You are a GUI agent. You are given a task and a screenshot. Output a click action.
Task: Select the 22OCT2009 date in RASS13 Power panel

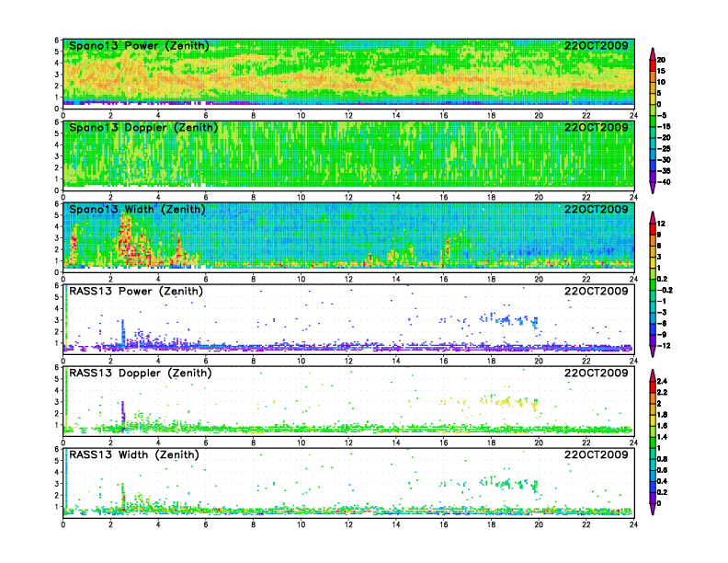coord(597,291)
